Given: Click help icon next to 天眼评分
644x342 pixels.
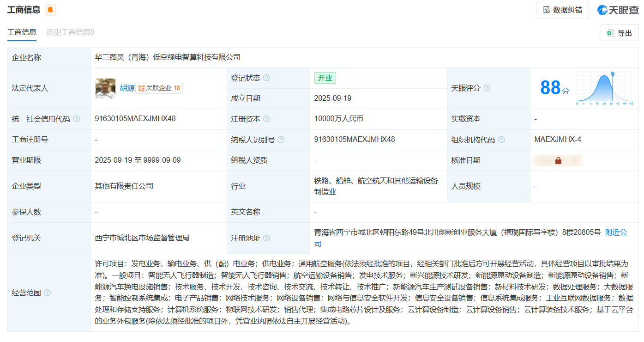Looking at the screenshot, I should coord(487,88).
